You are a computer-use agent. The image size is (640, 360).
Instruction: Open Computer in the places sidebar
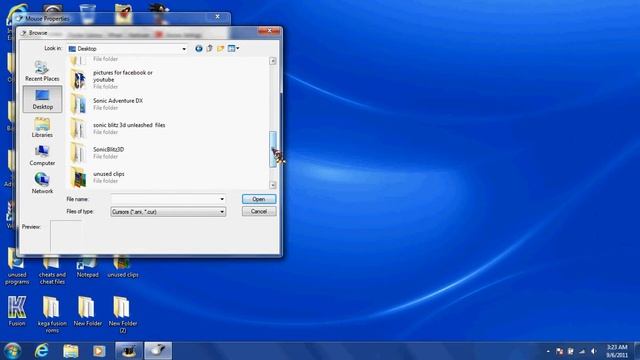click(42, 156)
